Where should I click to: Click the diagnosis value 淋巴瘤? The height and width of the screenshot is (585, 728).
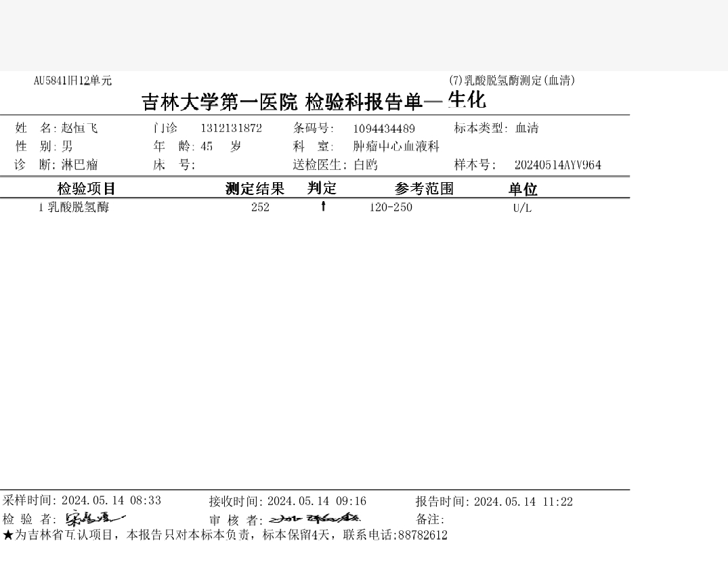point(79,165)
